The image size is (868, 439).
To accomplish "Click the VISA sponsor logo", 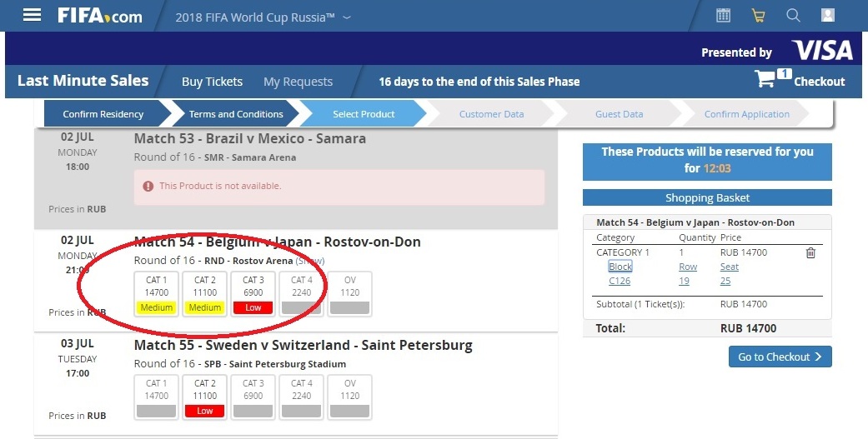I will pos(822,50).
